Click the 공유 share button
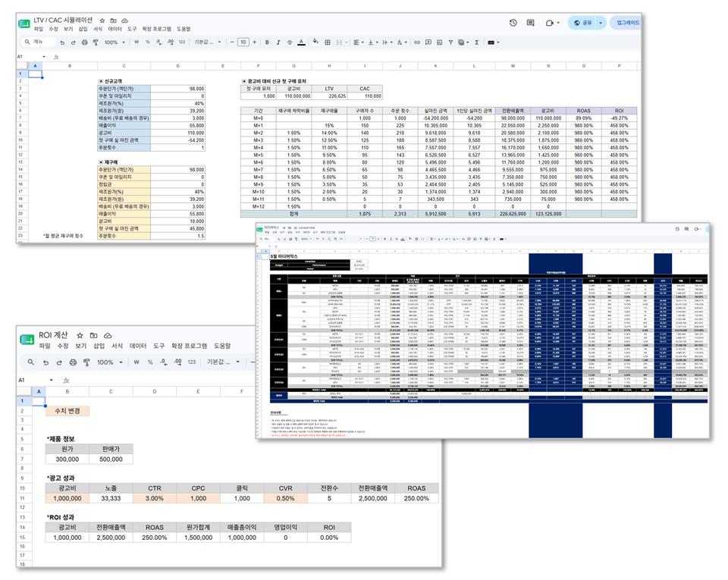The height and width of the screenshot is (580, 728). (x=582, y=23)
